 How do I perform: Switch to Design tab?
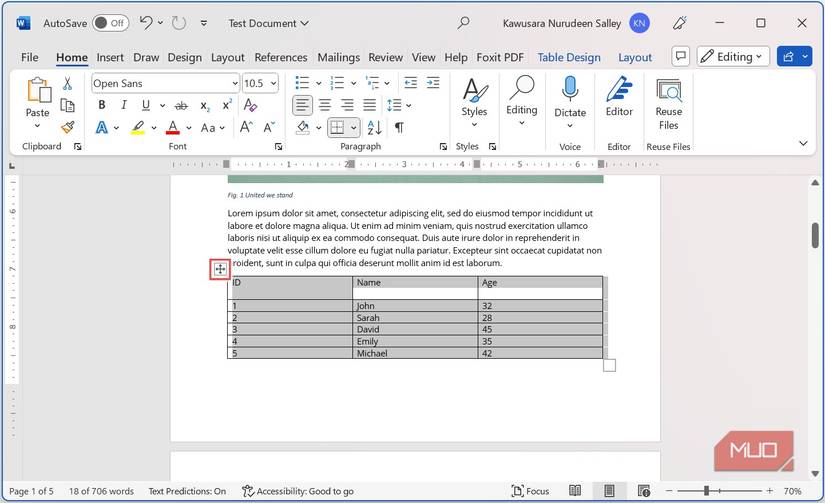[185, 57]
